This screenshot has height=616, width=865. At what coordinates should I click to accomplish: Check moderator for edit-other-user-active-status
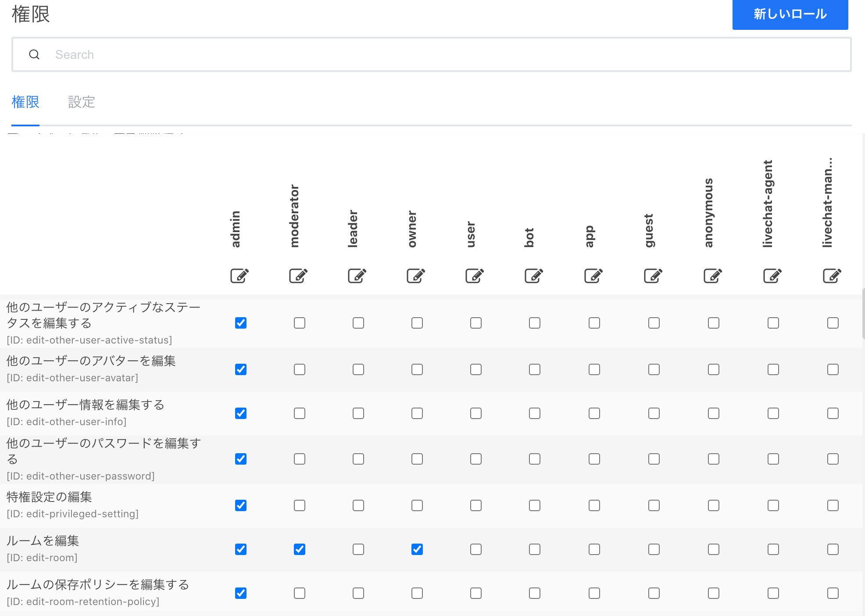(x=300, y=323)
